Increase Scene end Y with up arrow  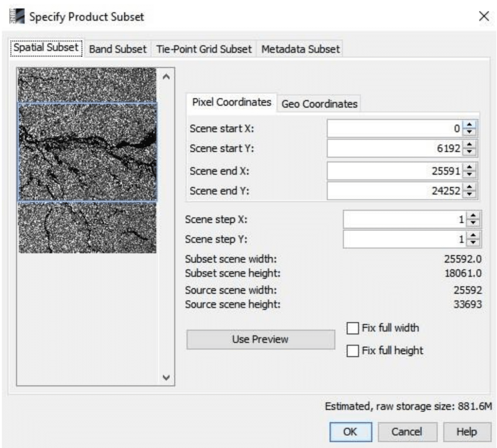pos(469,186)
